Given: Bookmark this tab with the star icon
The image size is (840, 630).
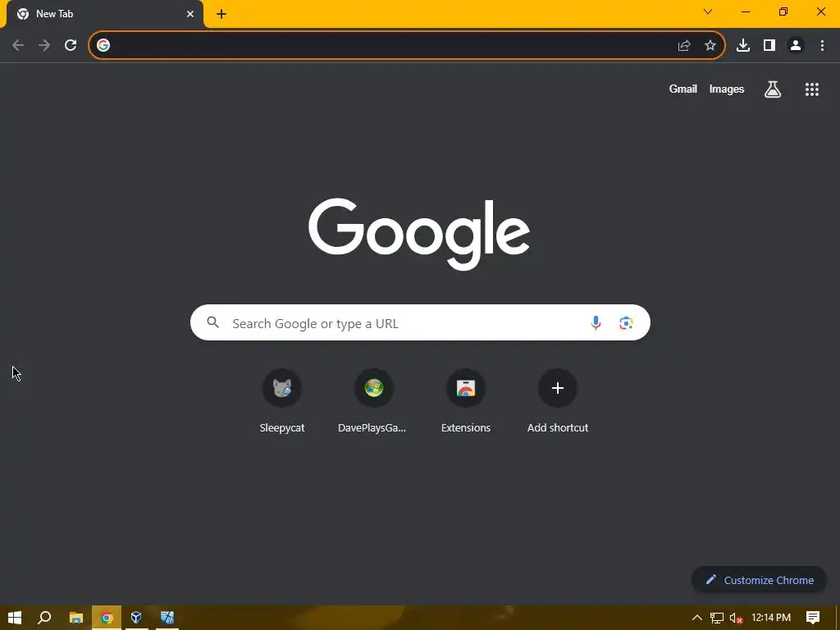Looking at the screenshot, I should point(710,46).
